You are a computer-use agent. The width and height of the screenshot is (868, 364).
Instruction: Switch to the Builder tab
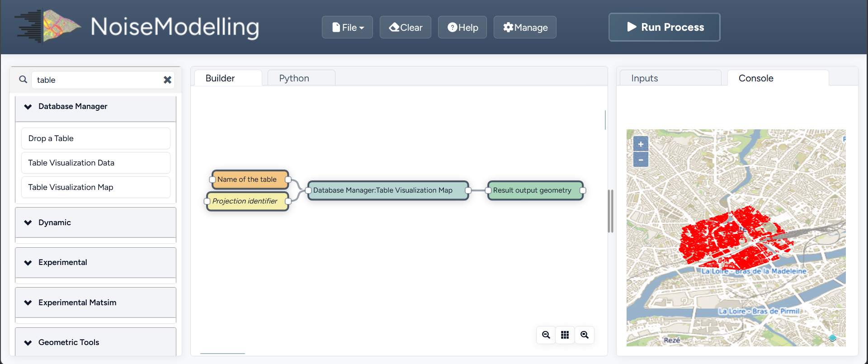click(x=228, y=78)
